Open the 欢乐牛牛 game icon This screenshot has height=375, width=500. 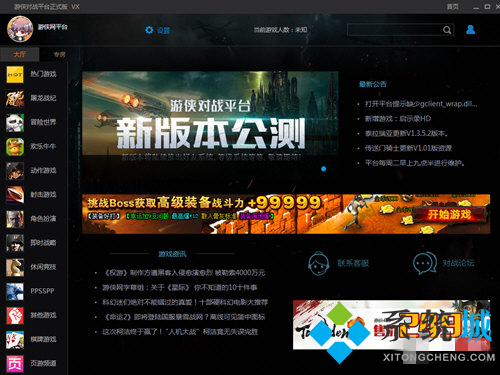point(15,147)
